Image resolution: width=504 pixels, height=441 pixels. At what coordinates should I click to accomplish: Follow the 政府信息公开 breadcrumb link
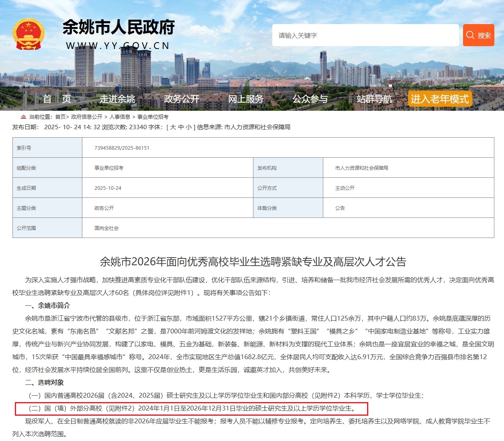[x=87, y=117]
